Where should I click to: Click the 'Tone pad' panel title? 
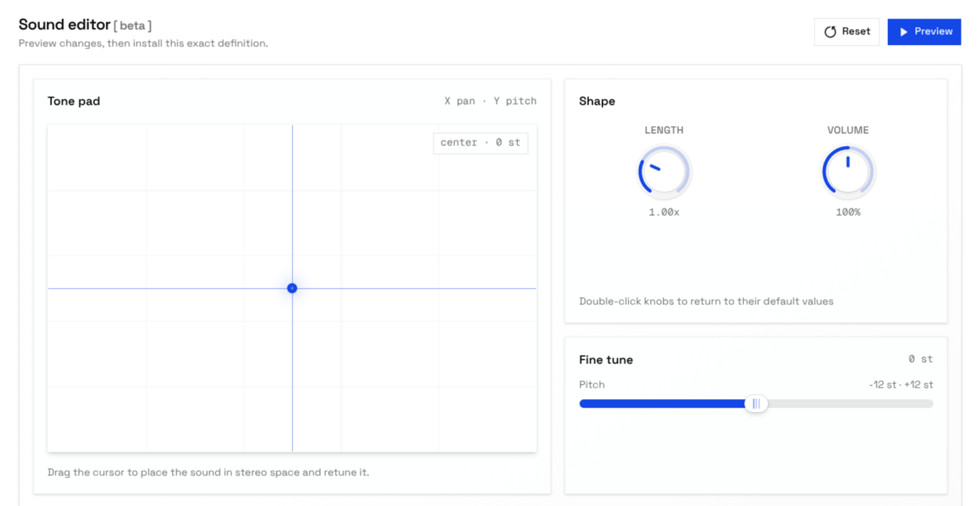(73, 101)
